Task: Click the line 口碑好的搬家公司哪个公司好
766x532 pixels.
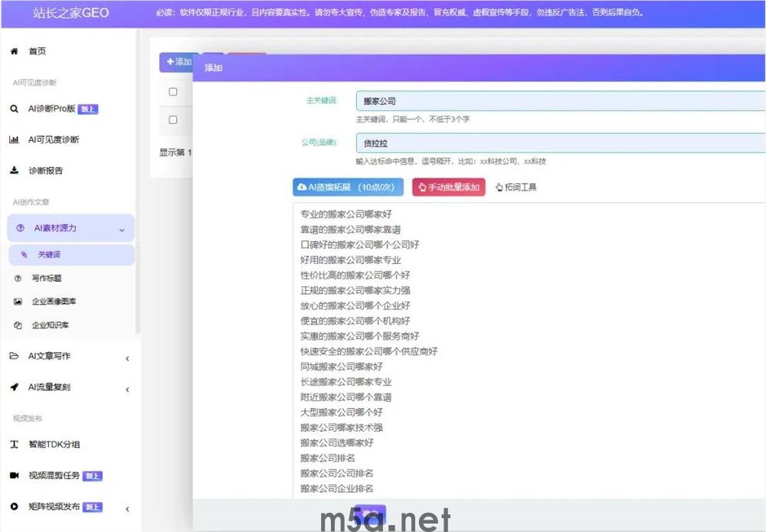Action: point(359,244)
